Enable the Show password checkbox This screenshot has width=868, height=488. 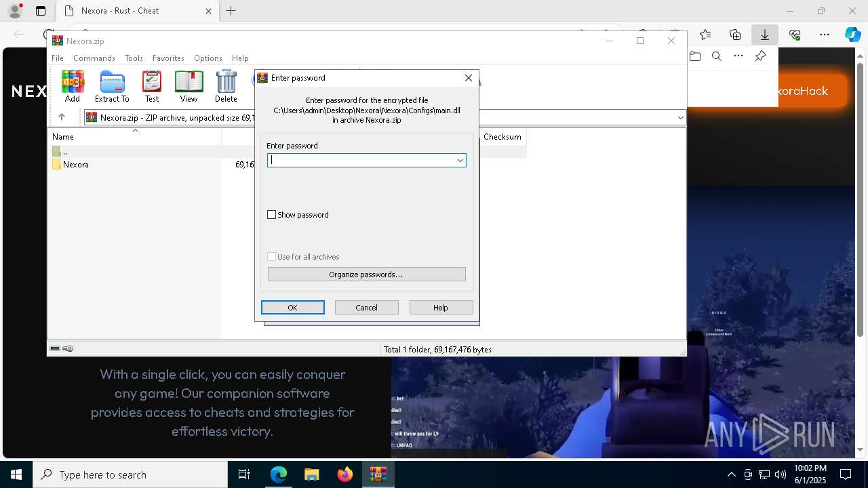[272, 215]
